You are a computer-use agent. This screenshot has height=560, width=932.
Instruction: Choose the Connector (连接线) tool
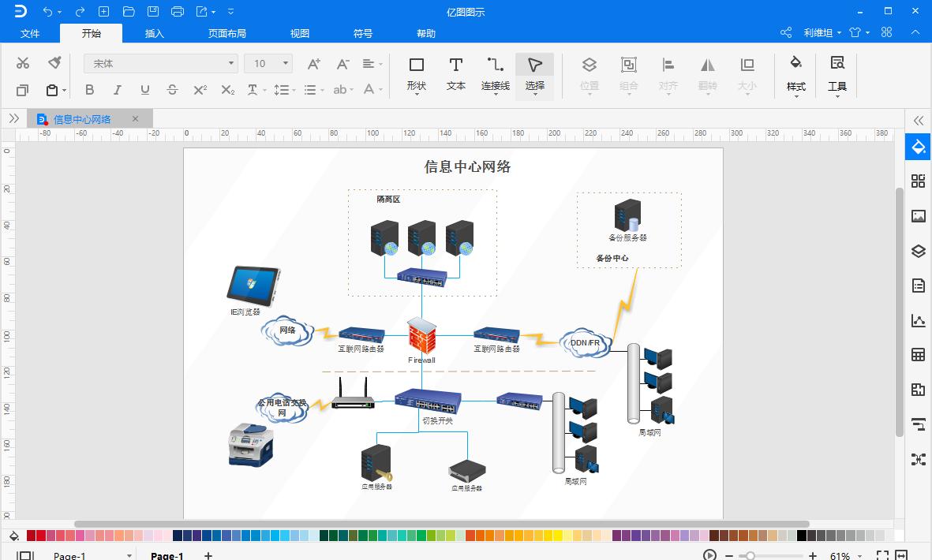click(495, 73)
